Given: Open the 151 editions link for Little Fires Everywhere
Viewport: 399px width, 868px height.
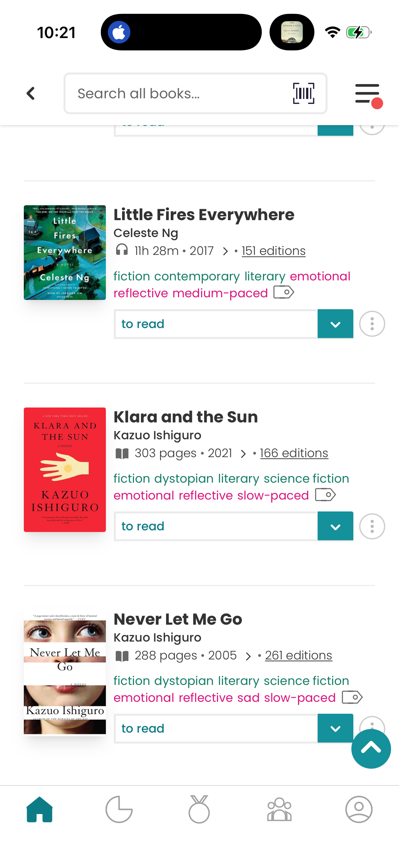Looking at the screenshot, I should [x=273, y=250].
